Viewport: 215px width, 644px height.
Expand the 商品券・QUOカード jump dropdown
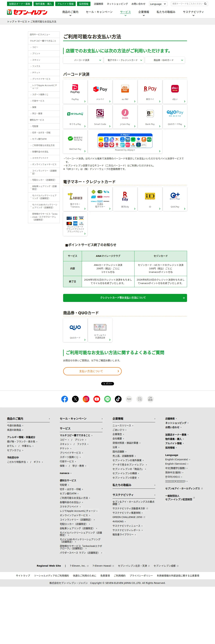point(165,60)
